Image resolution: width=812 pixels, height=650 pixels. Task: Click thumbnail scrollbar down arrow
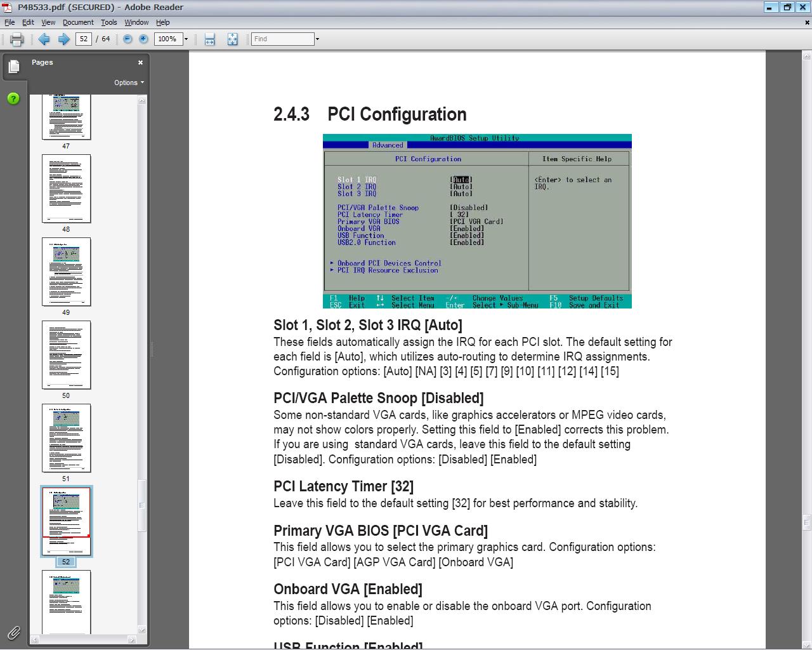coord(142,630)
